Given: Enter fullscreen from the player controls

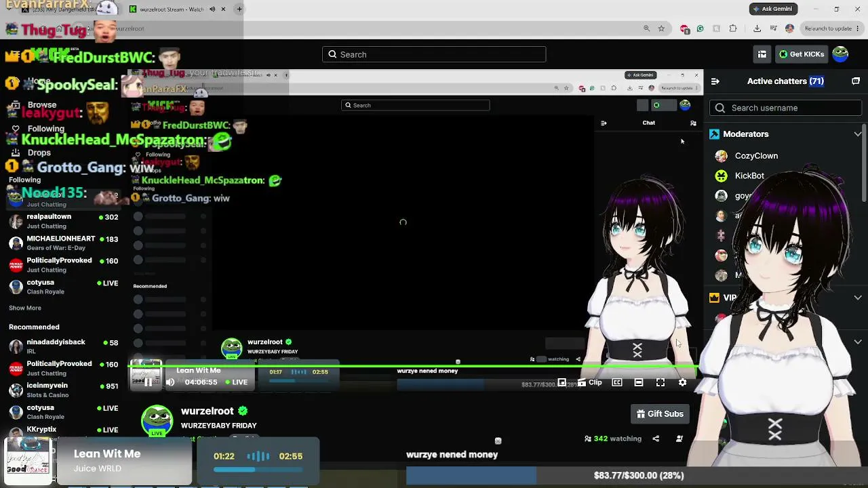Looking at the screenshot, I should click(660, 382).
